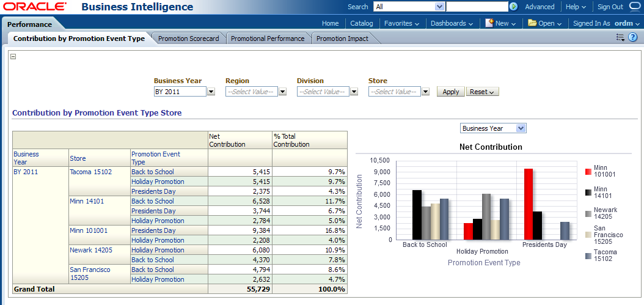644x305 pixels.
Task: Click into the search text field
Action: click(477, 7)
